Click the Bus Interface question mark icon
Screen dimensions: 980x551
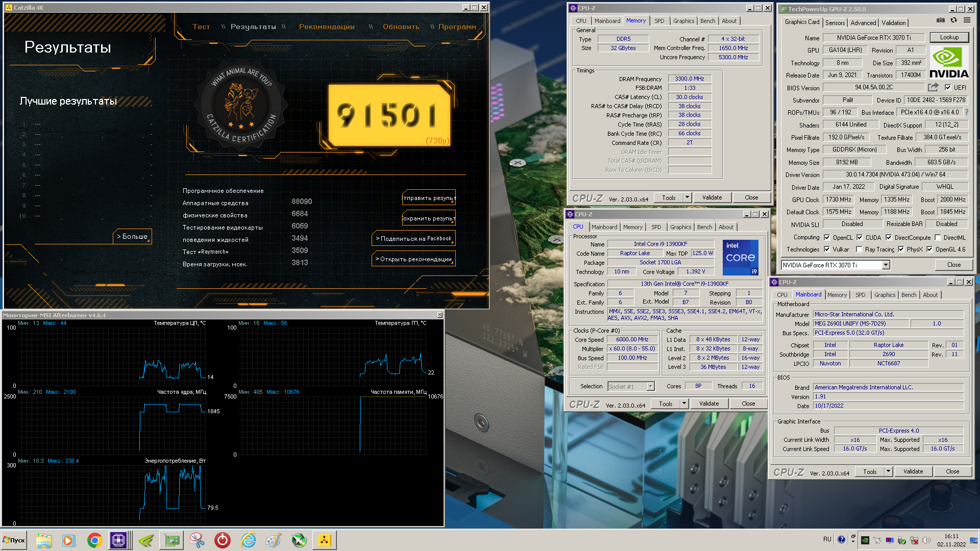coord(966,112)
